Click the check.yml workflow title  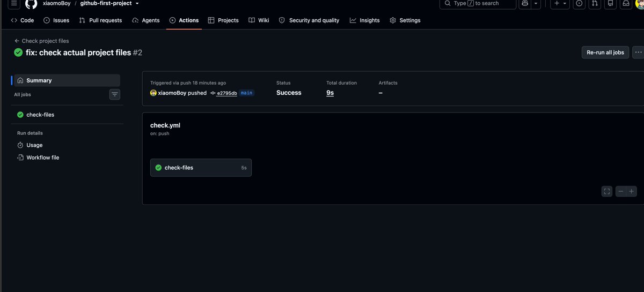click(165, 125)
